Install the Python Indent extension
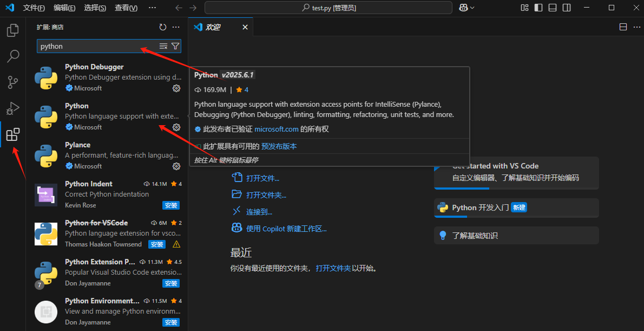This screenshot has width=644, height=331. (x=171, y=205)
